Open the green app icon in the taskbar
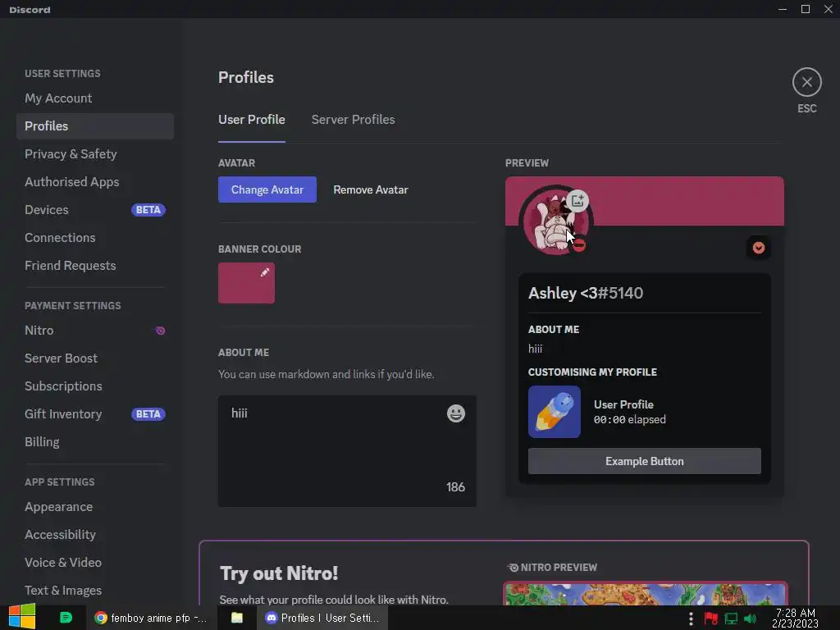Viewport: 840px width, 630px height. (66, 618)
